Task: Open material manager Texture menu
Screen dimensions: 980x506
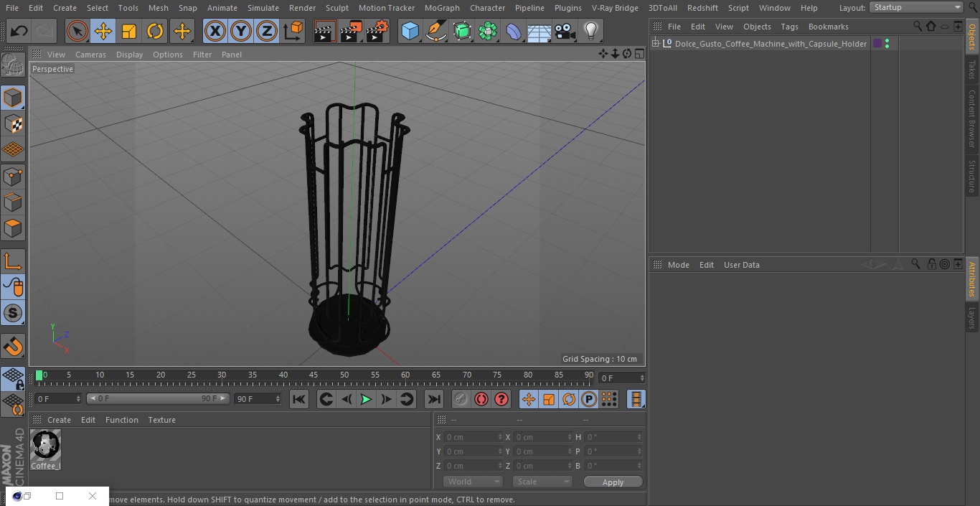Action: click(x=161, y=420)
